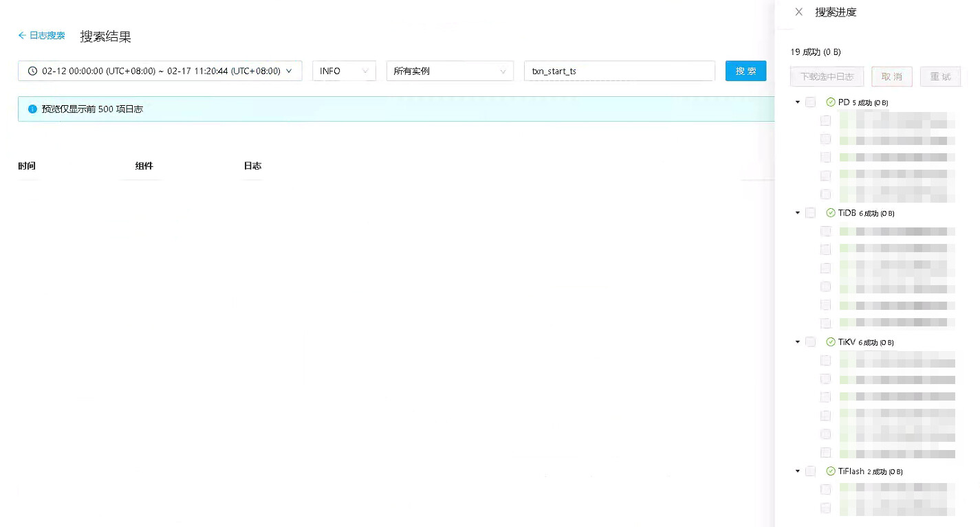Screen dimensions: 980x527
Task: Tick the TiFlash group checkbox
Action: click(x=811, y=471)
